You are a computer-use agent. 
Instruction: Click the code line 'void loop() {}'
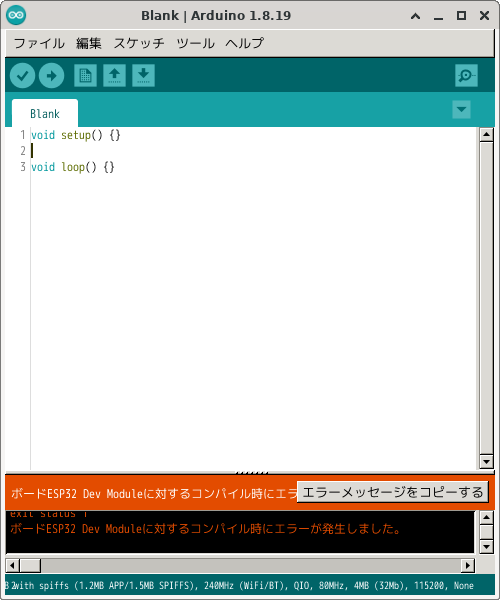[73, 167]
